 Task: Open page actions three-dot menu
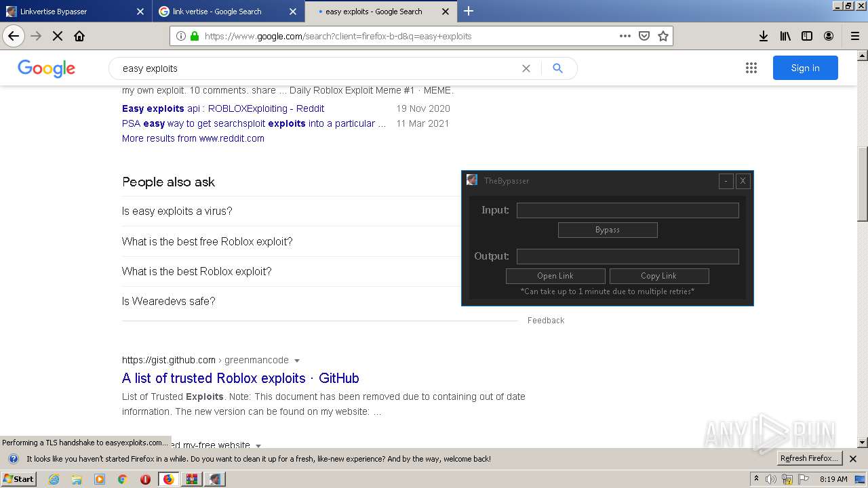pyautogui.click(x=625, y=36)
